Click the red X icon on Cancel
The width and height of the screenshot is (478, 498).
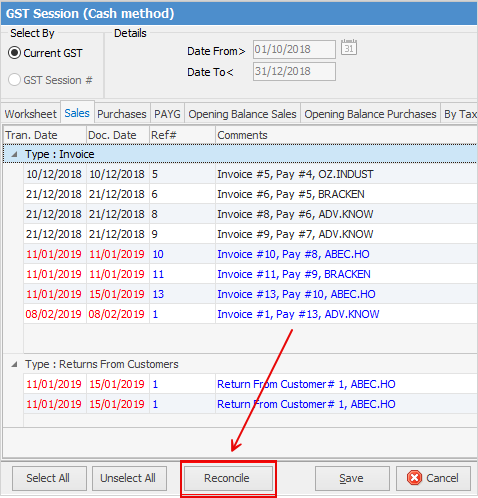[x=414, y=478]
